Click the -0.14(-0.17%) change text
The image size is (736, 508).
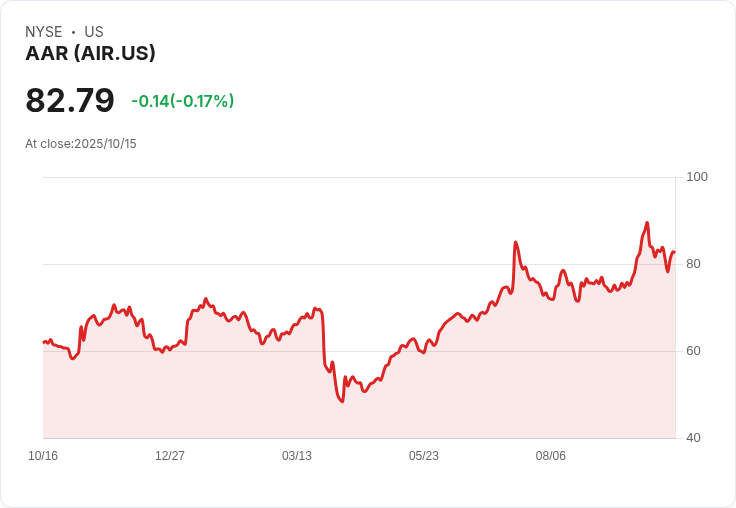pyautogui.click(x=183, y=101)
